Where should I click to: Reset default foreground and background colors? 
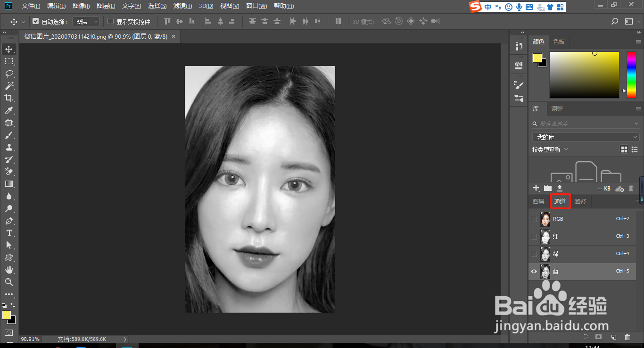[x=4, y=305]
